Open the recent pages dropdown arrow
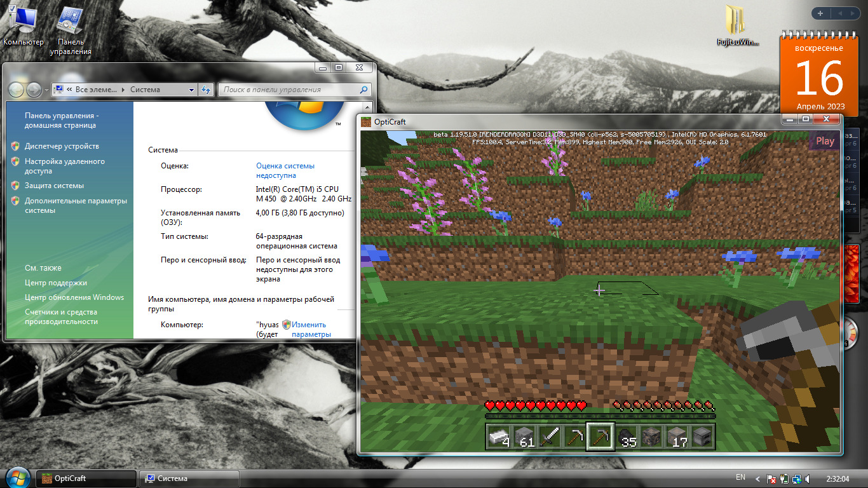The width and height of the screenshot is (868, 488). pyautogui.click(x=46, y=90)
